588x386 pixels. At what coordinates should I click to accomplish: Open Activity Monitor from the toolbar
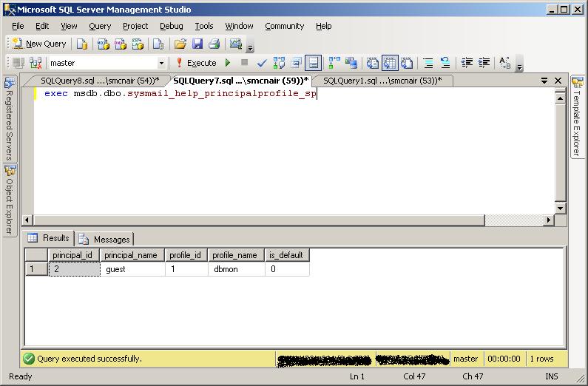click(235, 44)
